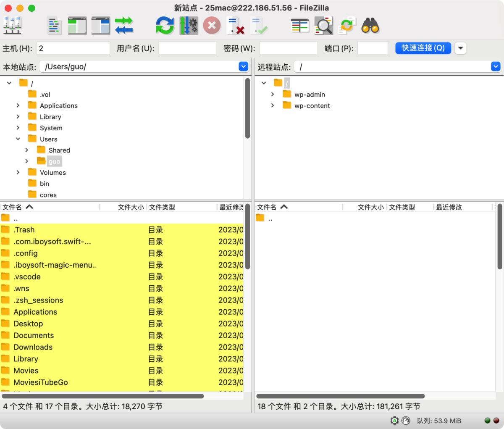Screen dimensions: 504x429
Task: Refresh the file and folder lists
Action: pyautogui.click(x=165, y=26)
